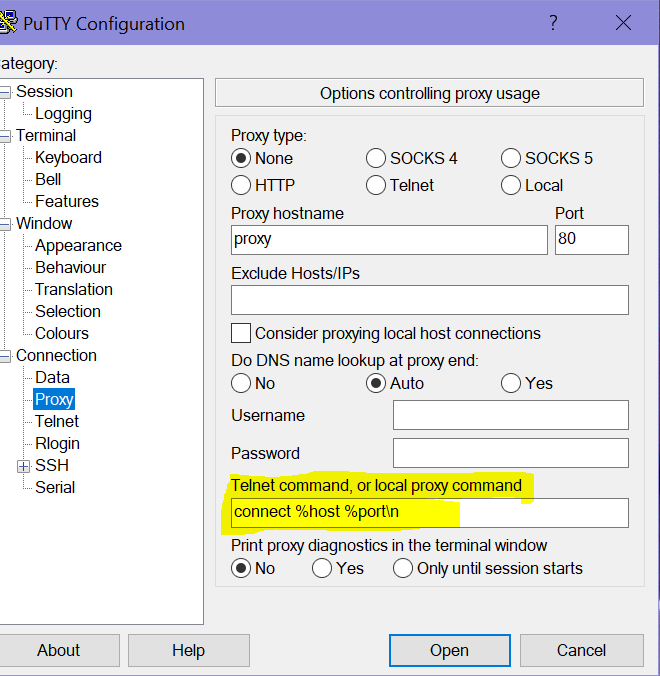The image size is (660, 676).
Task: Click the Exclude Hosts/IPs text box
Action: pyautogui.click(x=429, y=300)
